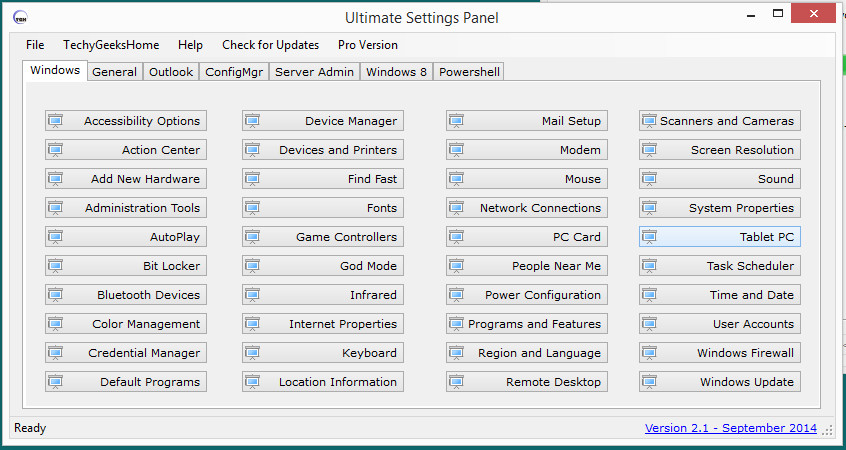This screenshot has width=846, height=450.
Task: Open Programs and Features
Action: (527, 324)
